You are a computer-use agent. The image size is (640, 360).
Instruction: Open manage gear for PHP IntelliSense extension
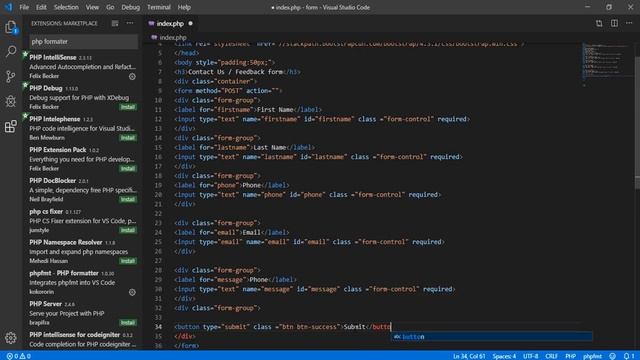click(x=132, y=76)
